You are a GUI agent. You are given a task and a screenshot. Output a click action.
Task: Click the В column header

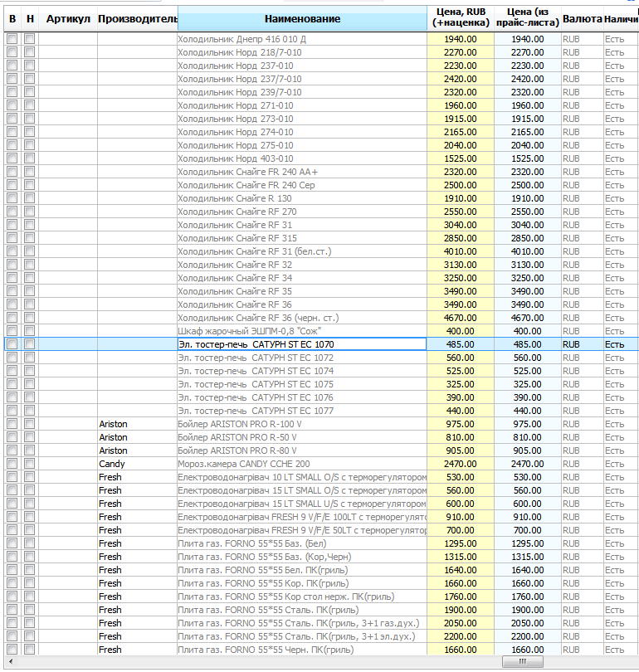click(12, 19)
